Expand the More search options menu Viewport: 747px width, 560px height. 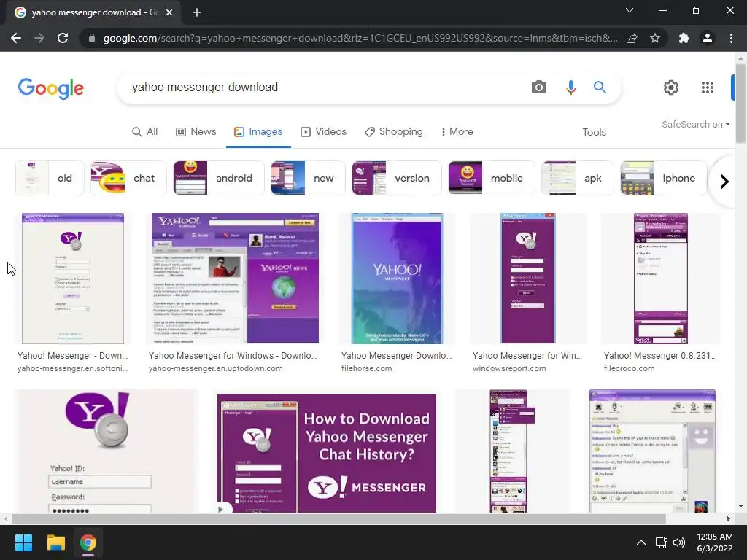(457, 131)
